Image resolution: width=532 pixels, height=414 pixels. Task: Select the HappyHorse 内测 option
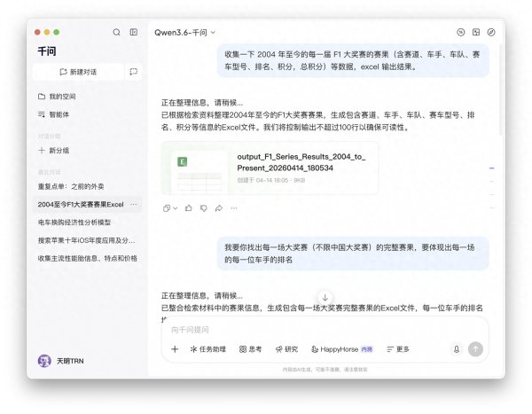(342, 349)
